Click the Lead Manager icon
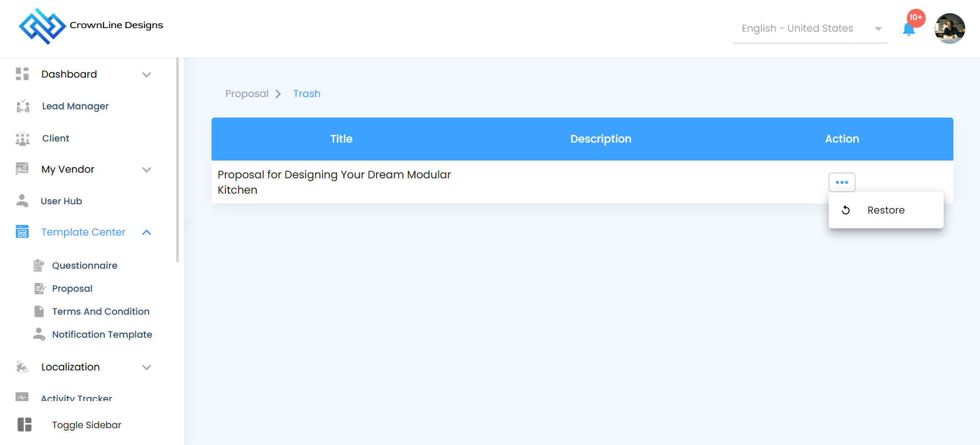The width and height of the screenshot is (980, 445). pyautogui.click(x=22, y=106)
